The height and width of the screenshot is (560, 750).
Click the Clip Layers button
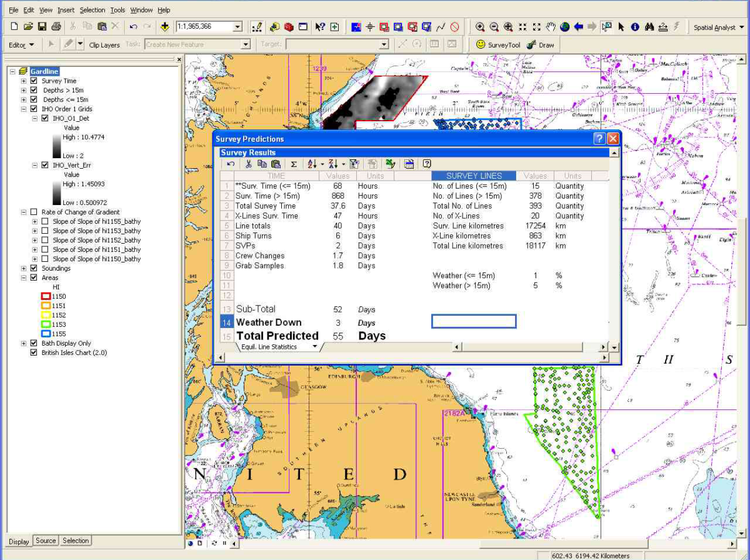[104, 45]
